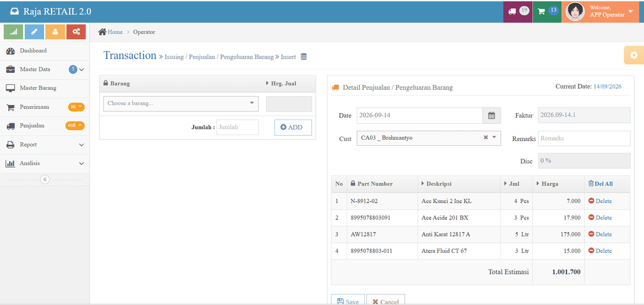Open the calendar picker next to Date
Viewport: 644px width, 305px height.
[x=491, y=115]
